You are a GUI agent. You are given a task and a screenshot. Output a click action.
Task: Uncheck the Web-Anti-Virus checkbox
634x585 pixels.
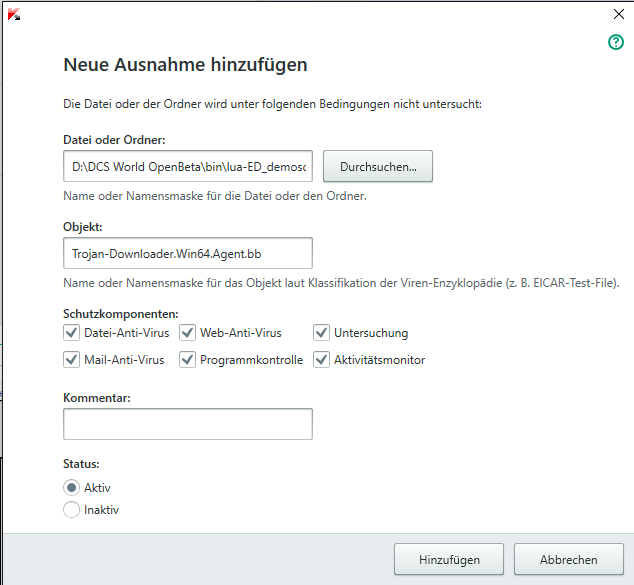pyautogui.click(x=188, y=333)
